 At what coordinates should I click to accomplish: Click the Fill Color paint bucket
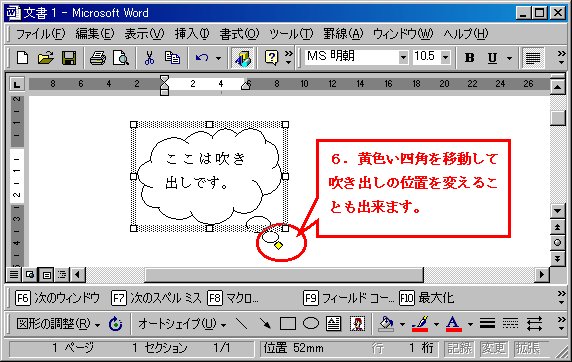[387, 323]
